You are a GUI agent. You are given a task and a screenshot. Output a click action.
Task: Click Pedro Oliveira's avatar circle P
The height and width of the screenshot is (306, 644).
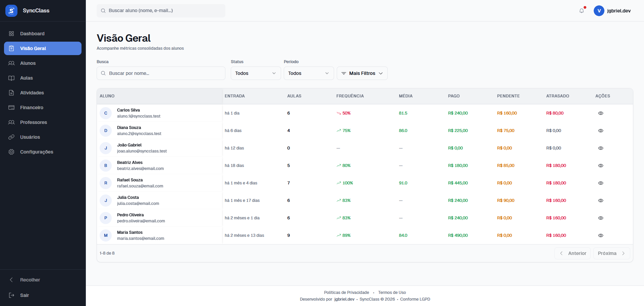106,218
